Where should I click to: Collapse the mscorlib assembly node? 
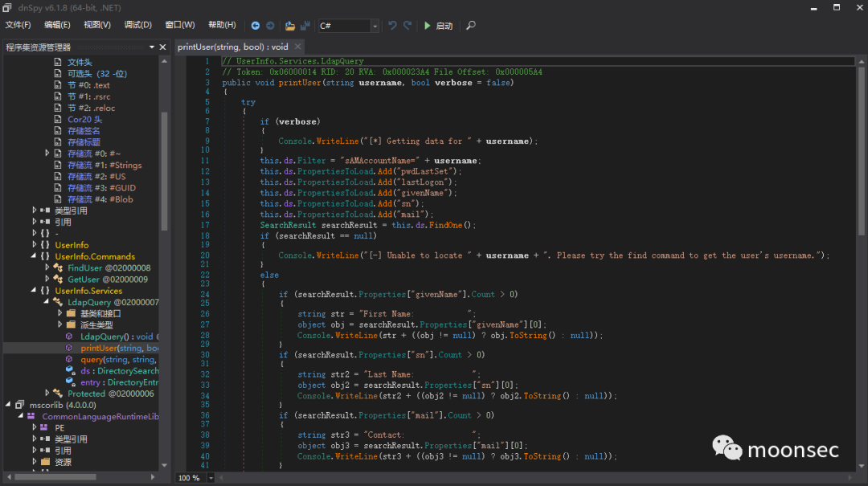click(9, 405)
